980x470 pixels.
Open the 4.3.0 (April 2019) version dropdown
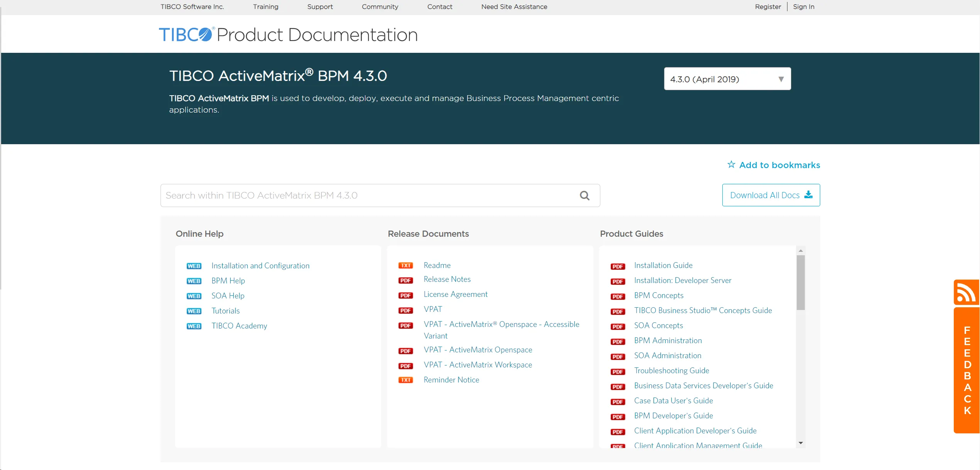[727, 79]
